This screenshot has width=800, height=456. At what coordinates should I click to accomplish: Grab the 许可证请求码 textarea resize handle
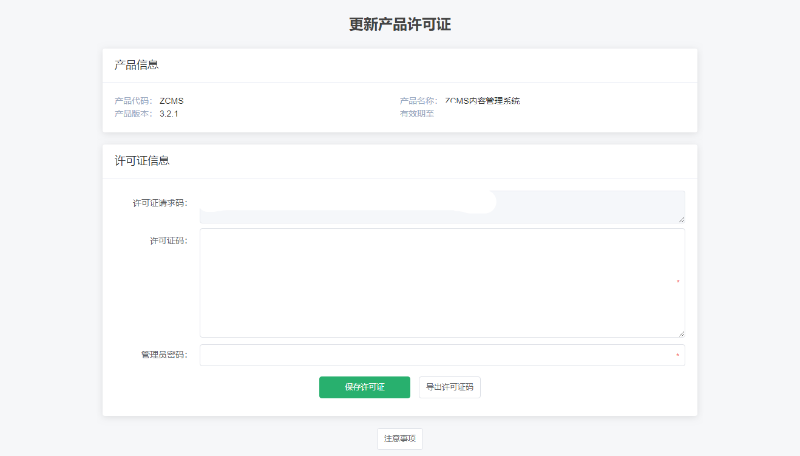tap(681, 220)
